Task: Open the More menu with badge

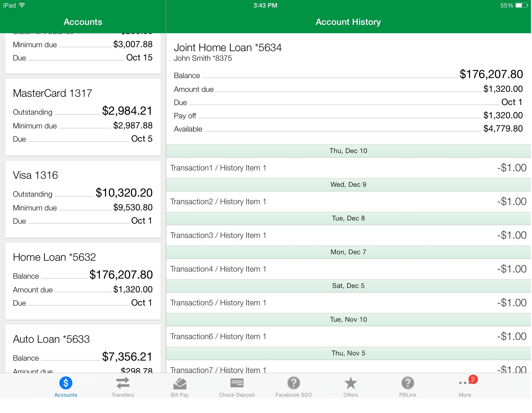Action: 465,383
